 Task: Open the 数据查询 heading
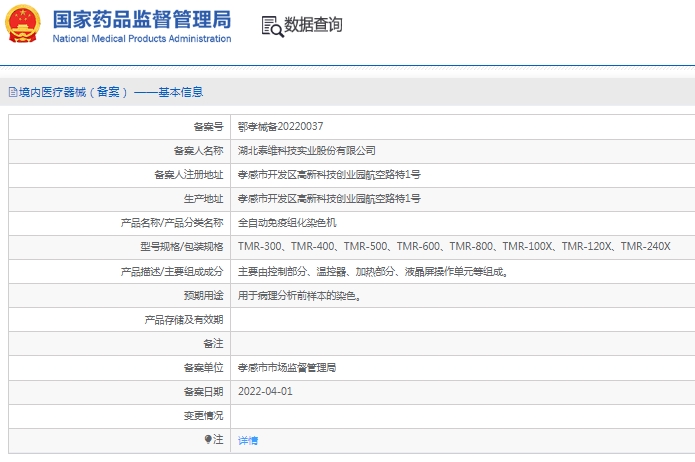point(313,24)
